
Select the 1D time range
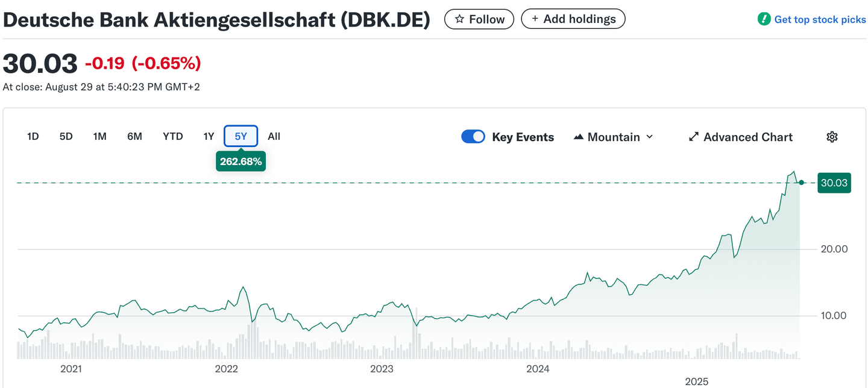(x=33, y=136)
